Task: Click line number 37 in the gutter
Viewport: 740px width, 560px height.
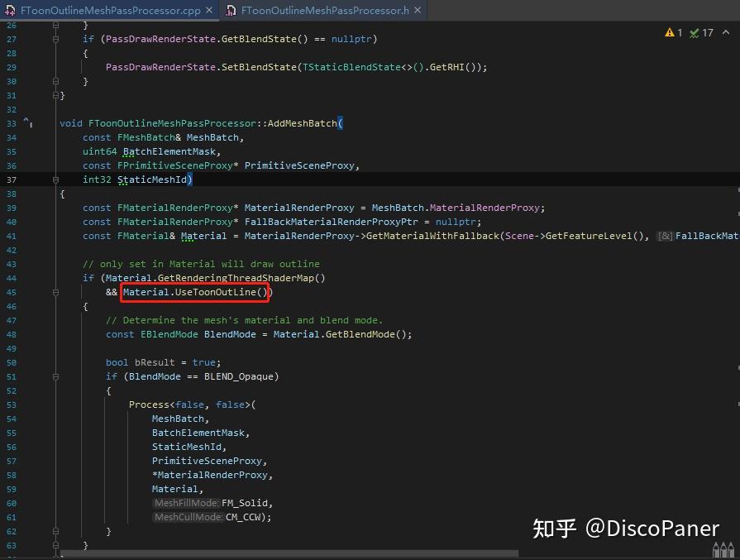Action: (x=12, y=179)
